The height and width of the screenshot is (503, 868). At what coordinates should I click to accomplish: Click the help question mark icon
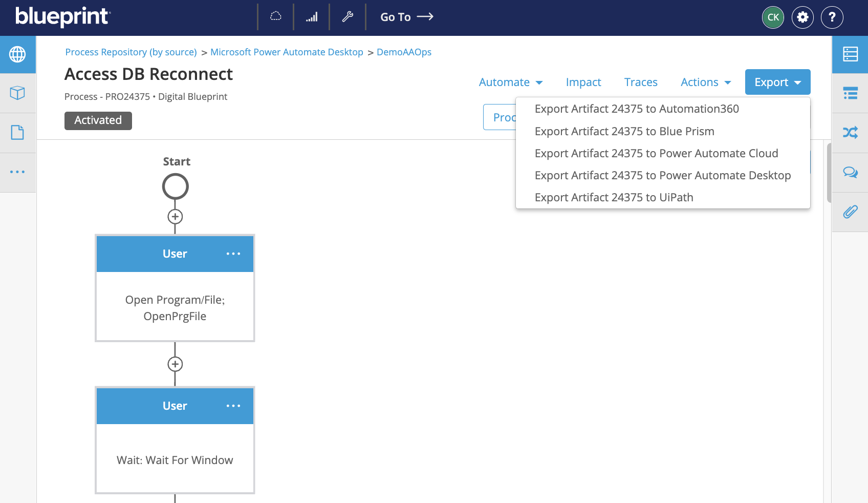pos(832,17)
